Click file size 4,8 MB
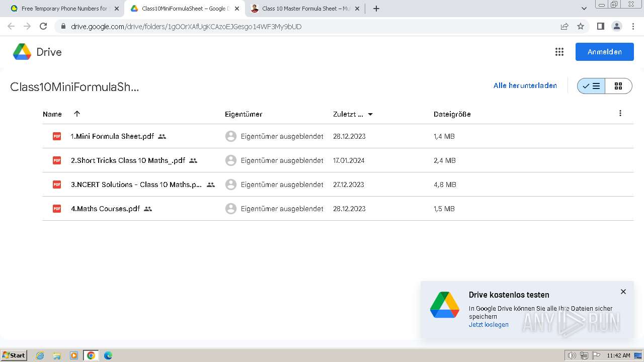 click(x=445, y=185)
